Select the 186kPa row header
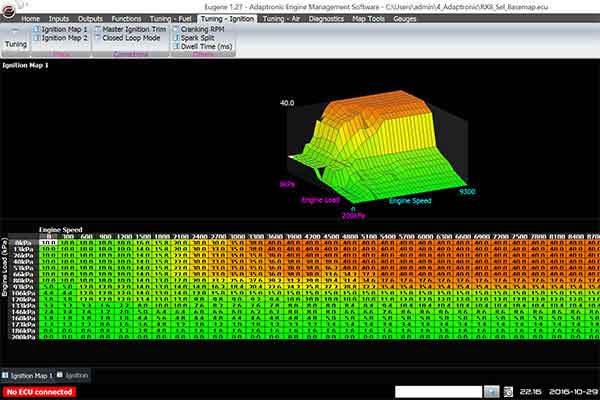 [24, 330]
